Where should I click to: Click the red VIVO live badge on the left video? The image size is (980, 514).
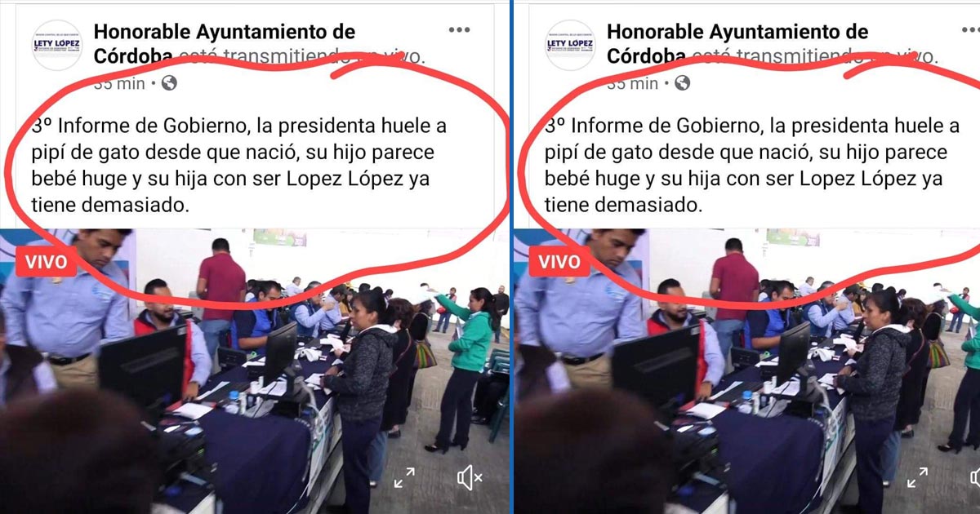(x=47, y=263)
